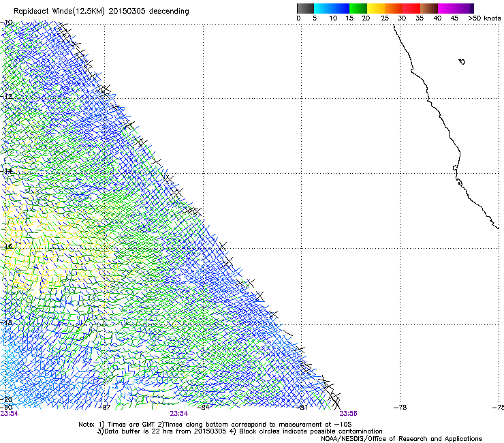The width and height of the screenshot is (504, 443).
Task: Select the red 30-35 knots color band
Action: (411, 8)
